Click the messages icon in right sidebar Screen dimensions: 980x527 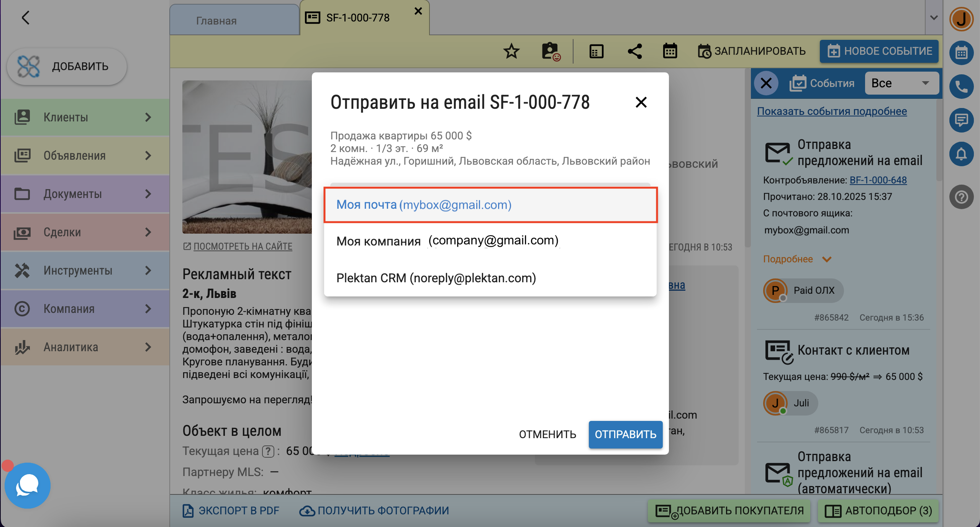tap(961, 120)
